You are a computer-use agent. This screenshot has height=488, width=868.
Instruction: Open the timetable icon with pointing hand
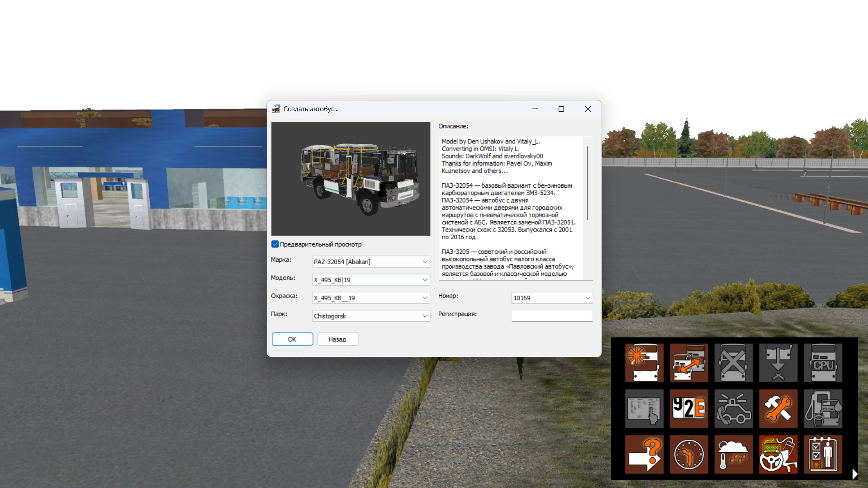click(644, 408)
